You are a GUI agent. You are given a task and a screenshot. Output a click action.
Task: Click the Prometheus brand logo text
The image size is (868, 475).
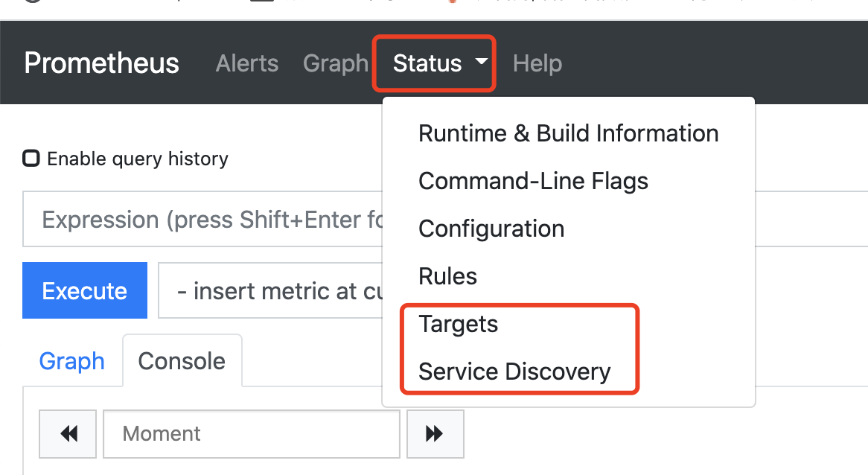click(x=101, y=63)
